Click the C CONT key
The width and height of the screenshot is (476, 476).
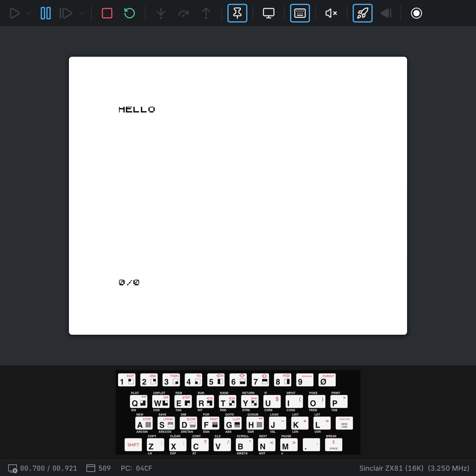click(200, 445)
